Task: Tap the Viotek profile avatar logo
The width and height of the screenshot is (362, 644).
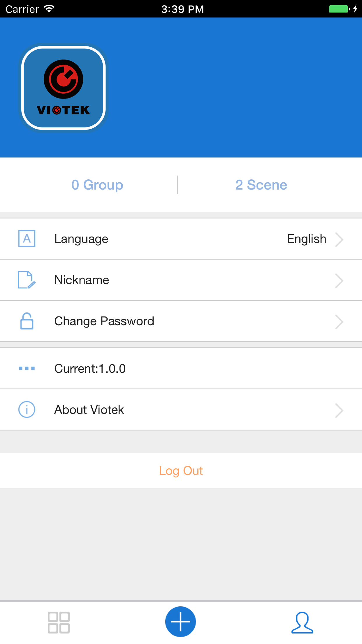Action: pos(64,88)
